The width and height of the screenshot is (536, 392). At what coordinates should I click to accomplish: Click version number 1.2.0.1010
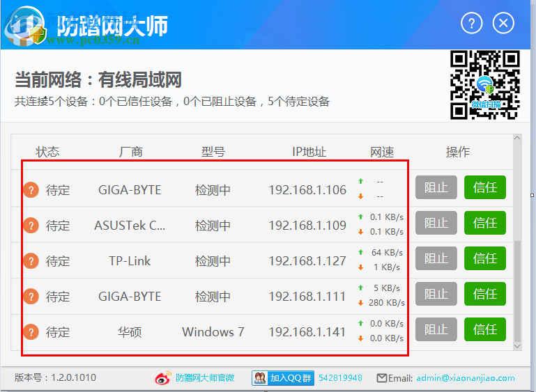click(73, 377)
